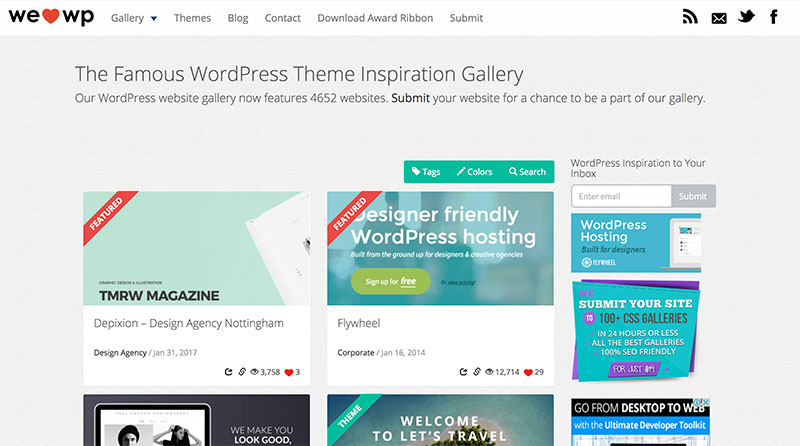Open the RSS feed icon

tap(690, 17)
